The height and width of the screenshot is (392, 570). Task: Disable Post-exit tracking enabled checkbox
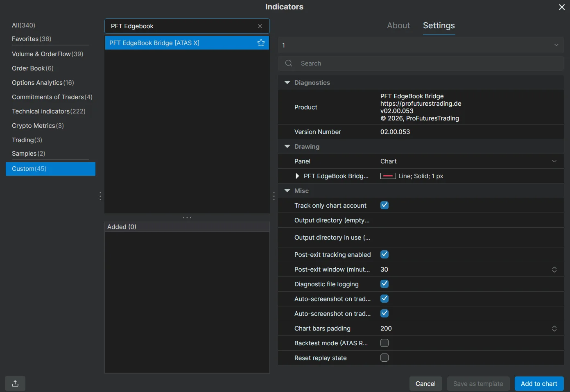click(x=385, y=254)
